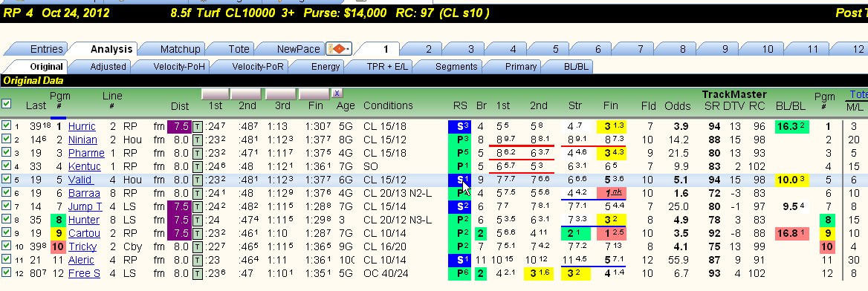Go to race number 2 tab

coord(429,49)
